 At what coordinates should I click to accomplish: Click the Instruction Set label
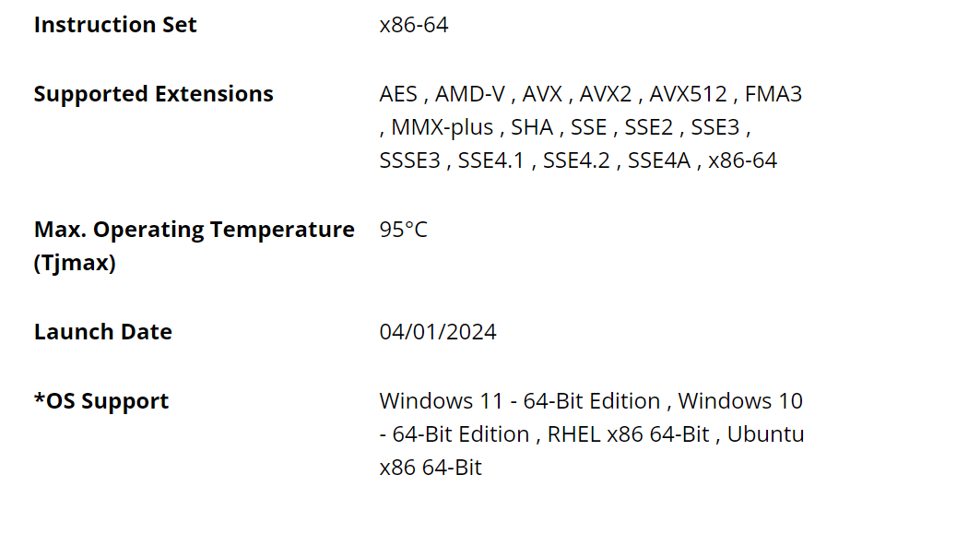click(x=115, y=25)
